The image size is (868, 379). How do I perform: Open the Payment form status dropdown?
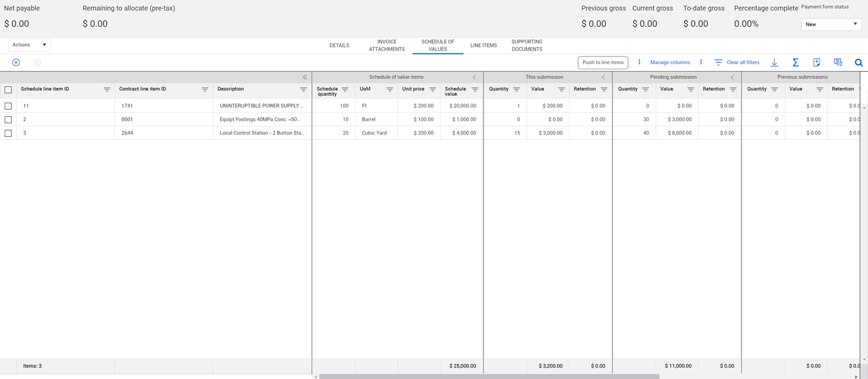tap(831, 24)
